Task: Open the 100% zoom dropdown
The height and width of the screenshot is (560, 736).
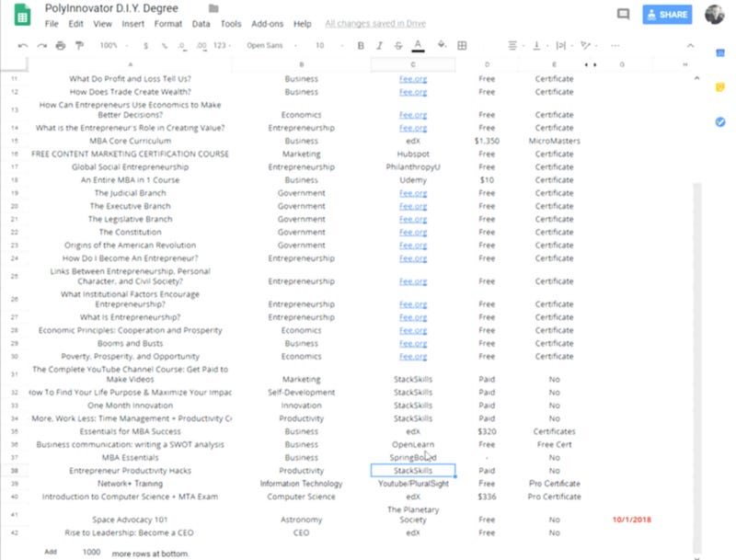Action: [x=113, y=45]
